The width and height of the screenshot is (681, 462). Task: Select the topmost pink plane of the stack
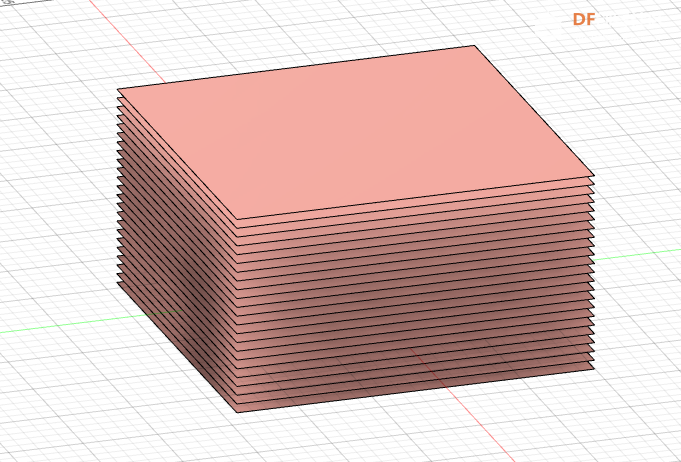point(355,132)
